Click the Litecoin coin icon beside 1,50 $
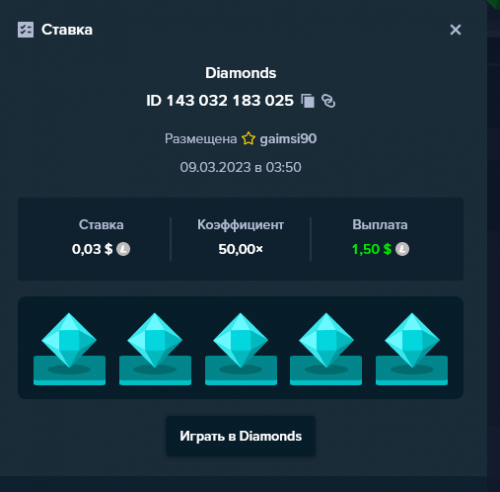The width and height of the screenshot is (500, 492). pos(402,249)
